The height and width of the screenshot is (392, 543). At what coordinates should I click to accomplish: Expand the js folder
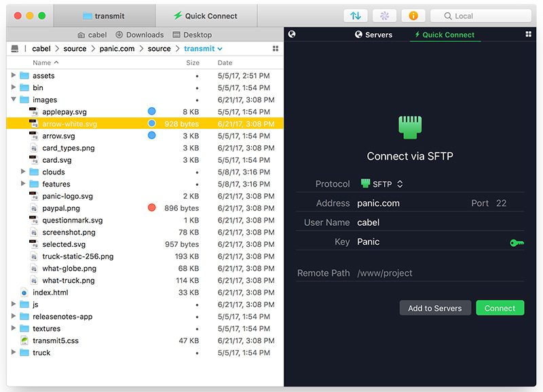(x=14, y=304)
